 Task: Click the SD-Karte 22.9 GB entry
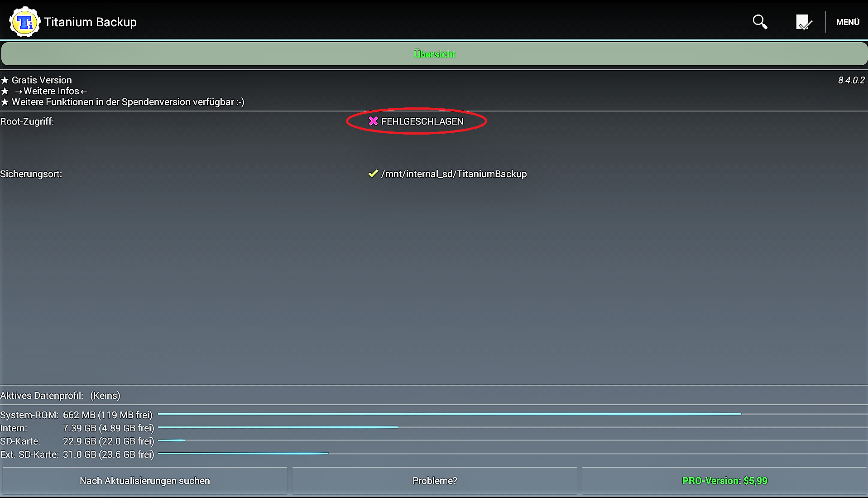pos(77,441)
